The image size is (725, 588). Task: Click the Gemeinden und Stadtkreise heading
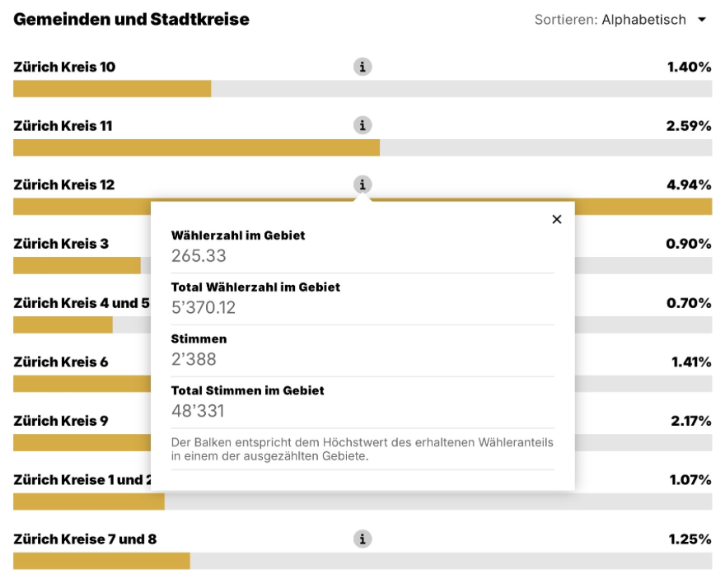132,19
